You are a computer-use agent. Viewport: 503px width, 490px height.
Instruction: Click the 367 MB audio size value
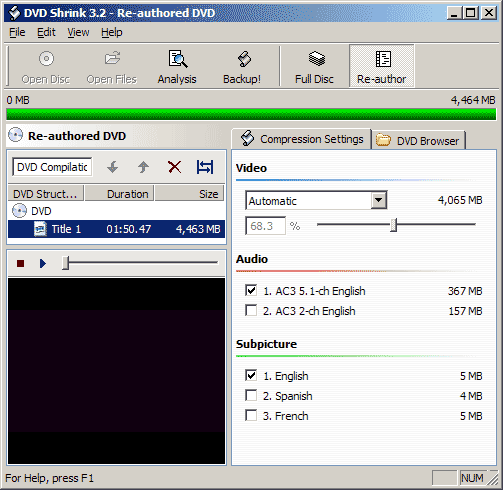click(x=465, y=291)
